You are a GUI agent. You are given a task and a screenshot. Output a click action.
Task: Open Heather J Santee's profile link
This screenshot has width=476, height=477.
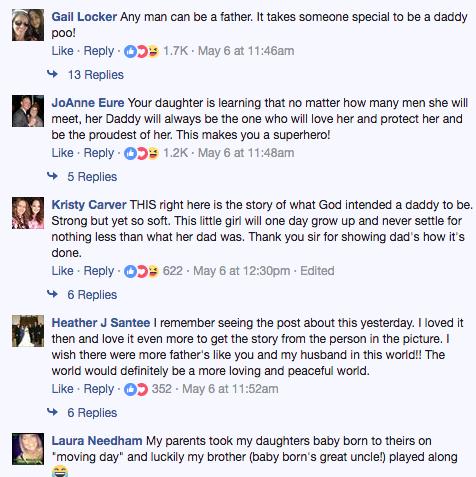pyautogui.click(x=101, y=323)
